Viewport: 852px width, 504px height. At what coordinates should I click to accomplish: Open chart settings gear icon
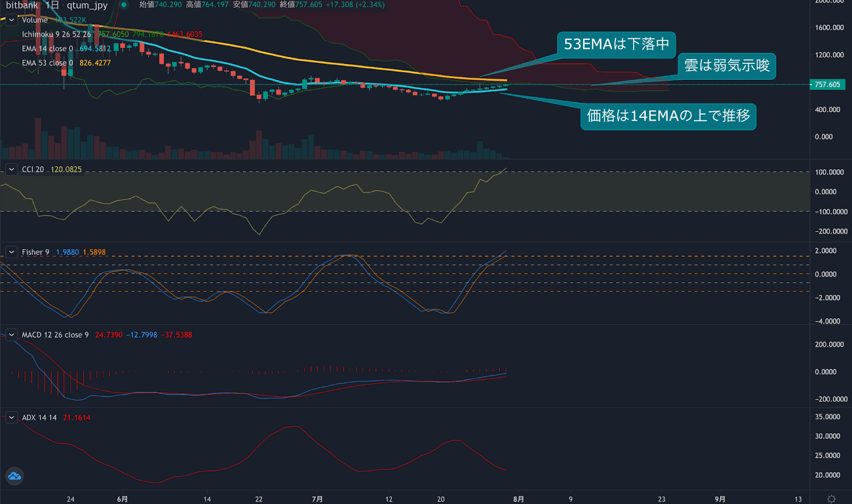(831, 499)
